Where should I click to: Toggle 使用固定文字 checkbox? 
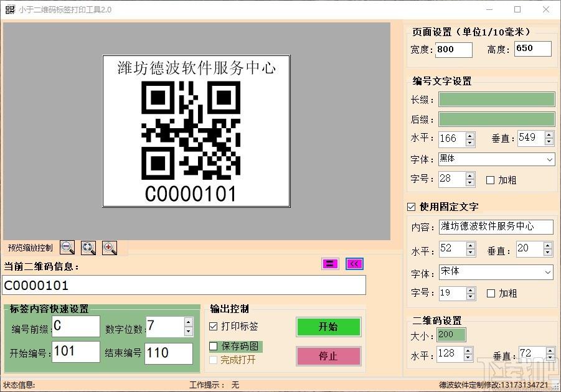click(x=412, y=207)
